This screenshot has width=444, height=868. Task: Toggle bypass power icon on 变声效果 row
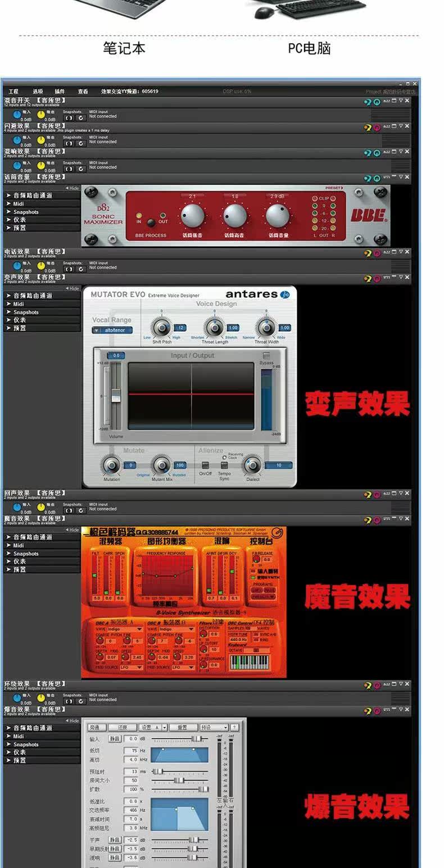[x=377, y=278]
